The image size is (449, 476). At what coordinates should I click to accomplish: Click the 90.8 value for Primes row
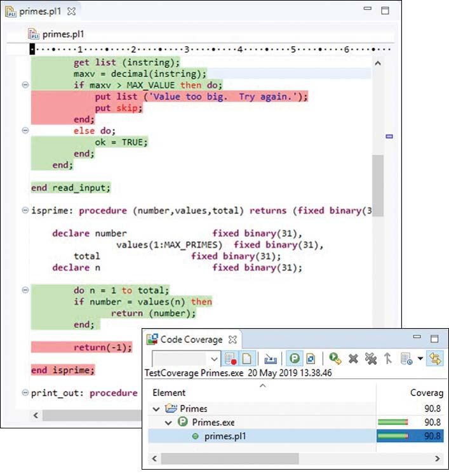coord(432,409)
